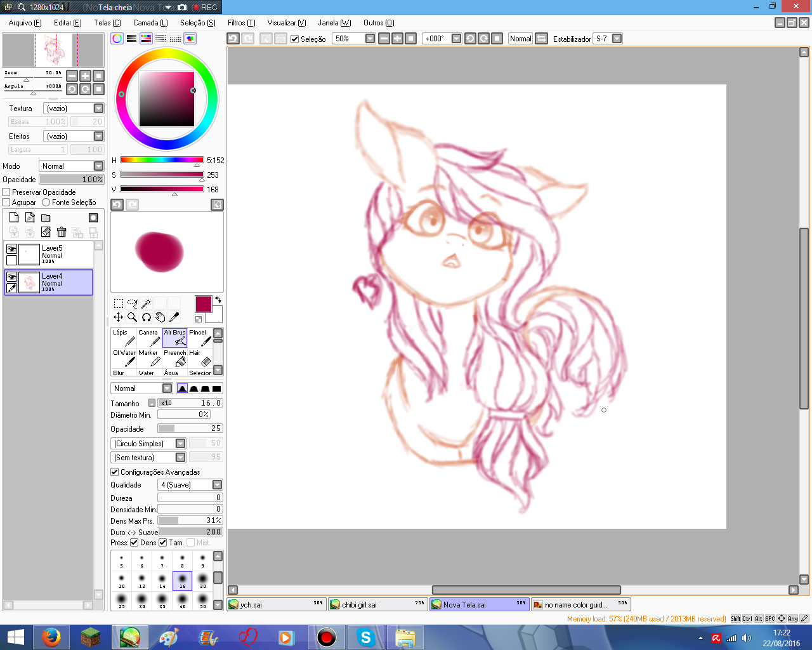Select the 12 brush size preset
This screenshot has height=650, width=812.
pyautogui.click(x=142, y=581)
